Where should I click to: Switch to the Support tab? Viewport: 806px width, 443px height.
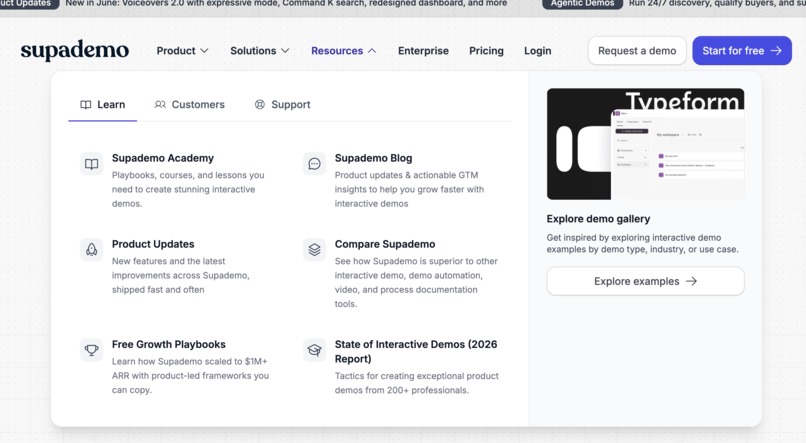tap(283, 105)
